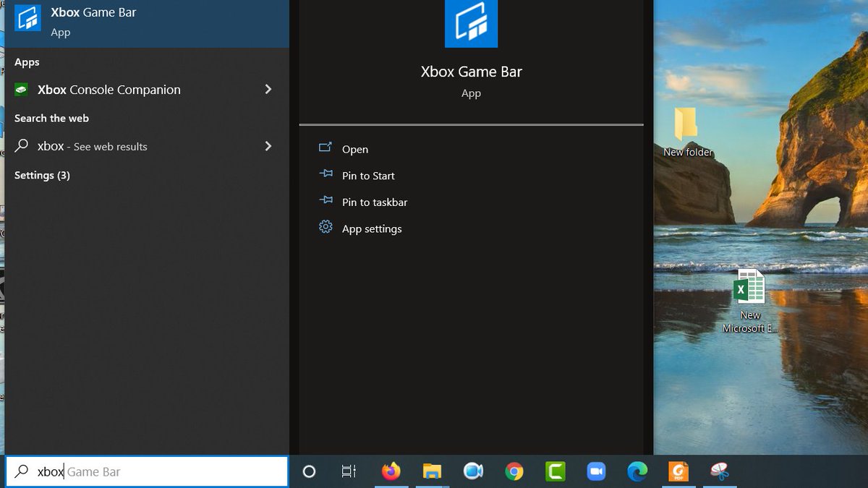Click the Pin to Start pin icon
This screenshot has height=488, width=868.
point(325,174)
